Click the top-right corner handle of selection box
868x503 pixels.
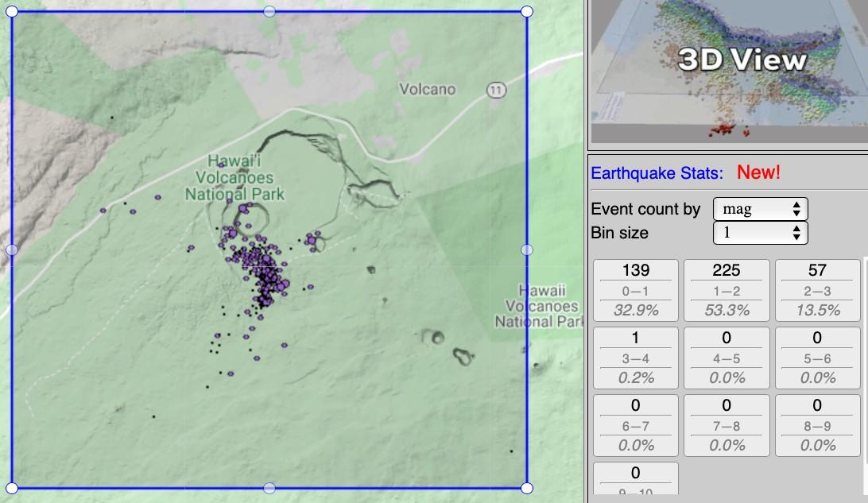tap(527, 11)
